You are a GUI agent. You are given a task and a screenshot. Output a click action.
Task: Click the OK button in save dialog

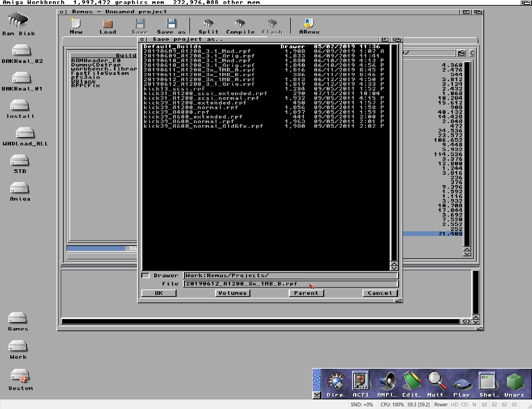pos(159,293)
